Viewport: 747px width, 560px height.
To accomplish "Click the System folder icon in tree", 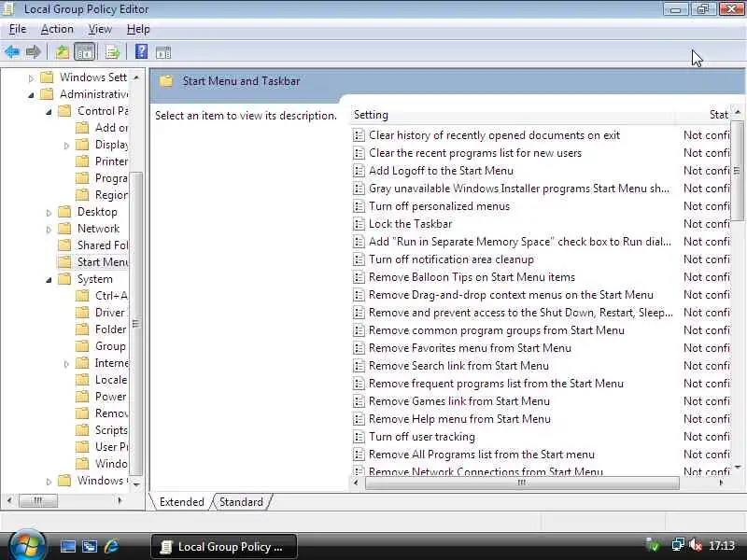I will 64,279.
